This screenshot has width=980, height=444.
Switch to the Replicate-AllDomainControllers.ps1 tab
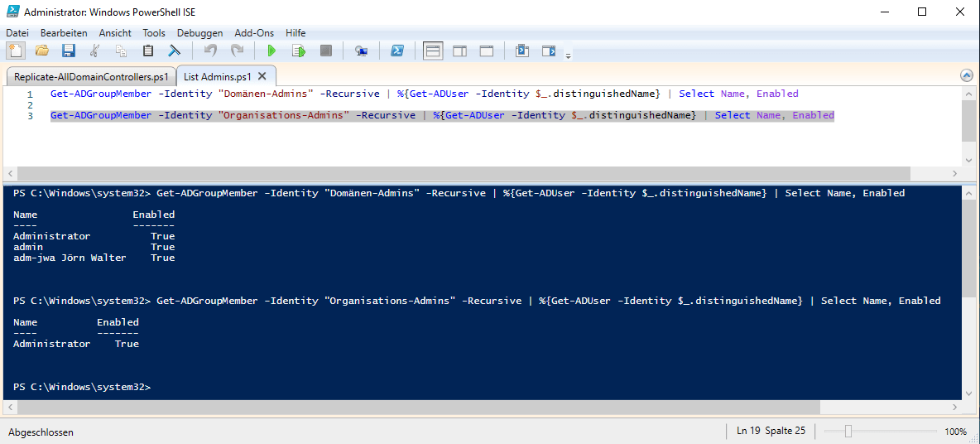click(91, 76)
